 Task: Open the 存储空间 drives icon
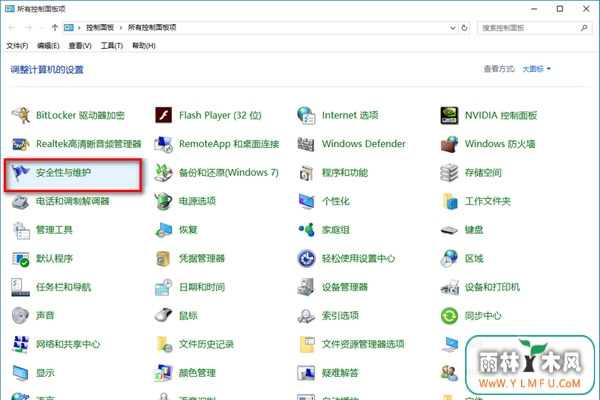(449, 173)
